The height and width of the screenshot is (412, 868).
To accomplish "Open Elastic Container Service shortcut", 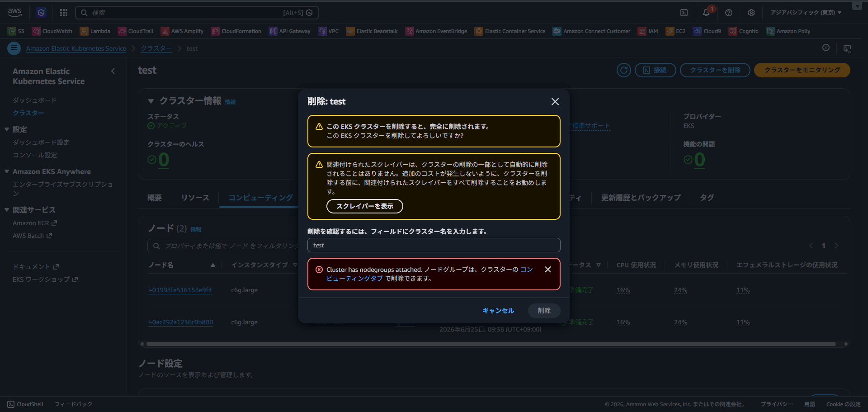I will [510, 31].
